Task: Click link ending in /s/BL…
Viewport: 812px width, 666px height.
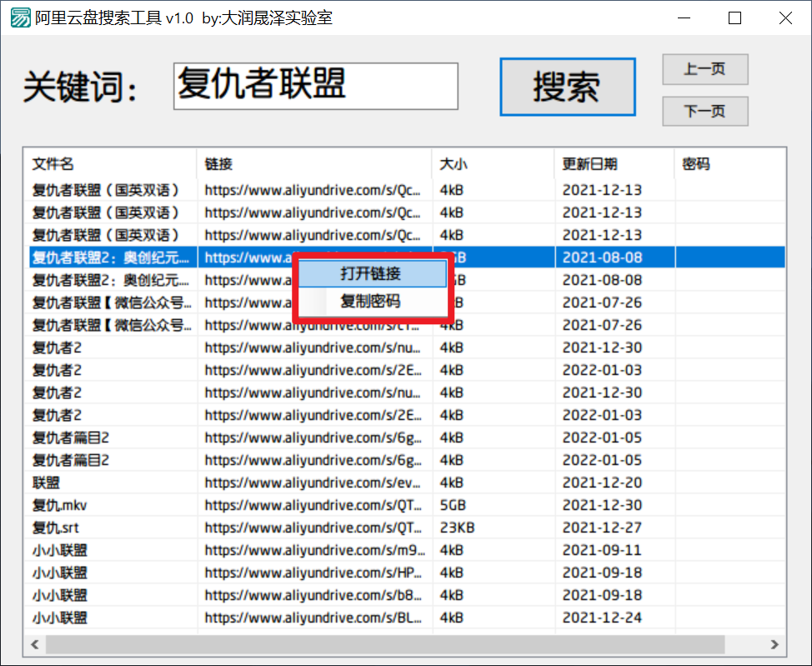Action: [313, 618]
